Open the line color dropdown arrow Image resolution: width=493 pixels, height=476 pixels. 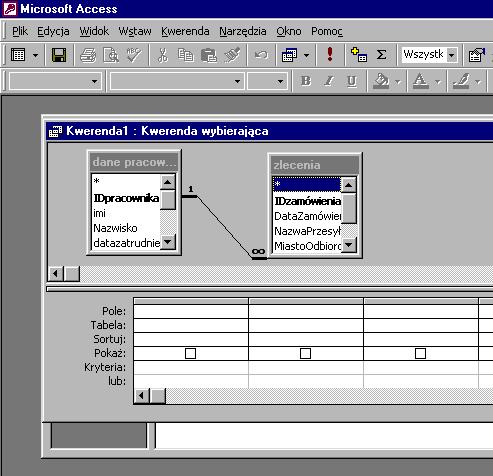pyautogui.click(x=478, y=82)
